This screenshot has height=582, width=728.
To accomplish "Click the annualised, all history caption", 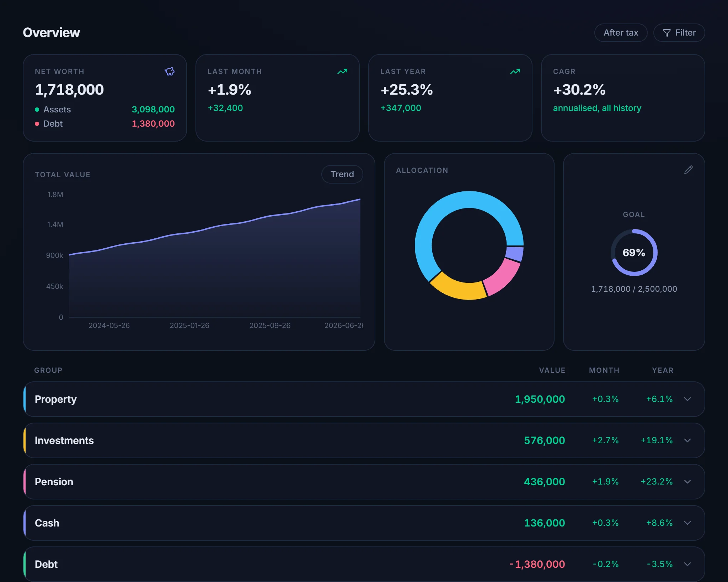I will click(597, 108).
